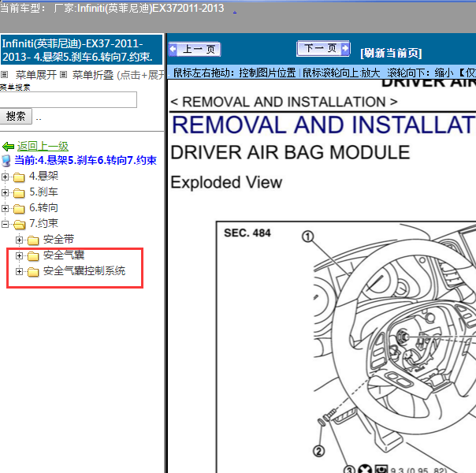This screenshot has width=476, height=473.
Task: Select the 4.悬架 tree label
Action: point(43,176)
